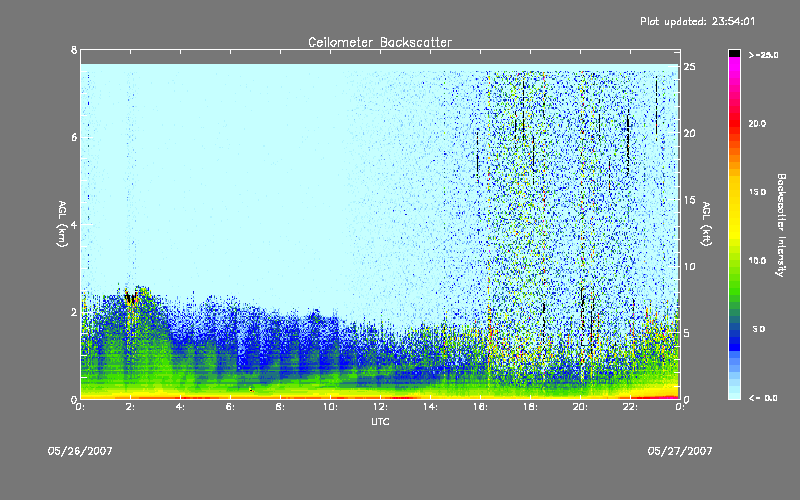Click the green region of the colorbar near 10.0
Image resolution: width=800 pixels, height=500 pixels.
[x=734, y=265]
